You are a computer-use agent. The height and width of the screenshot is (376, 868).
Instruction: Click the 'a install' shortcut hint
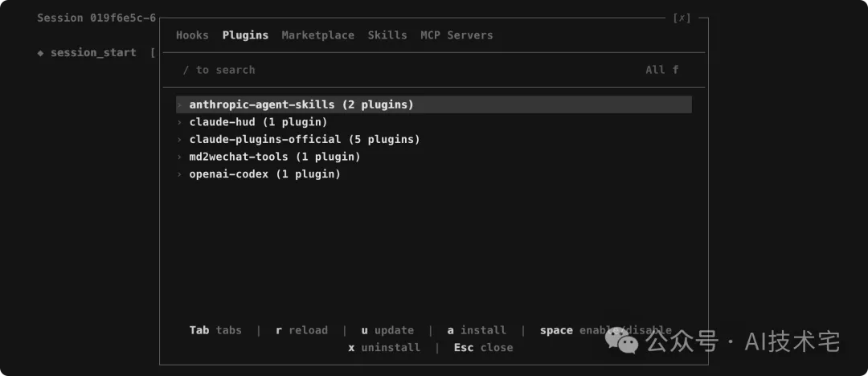pyautogui.click(x=477, y=330)
